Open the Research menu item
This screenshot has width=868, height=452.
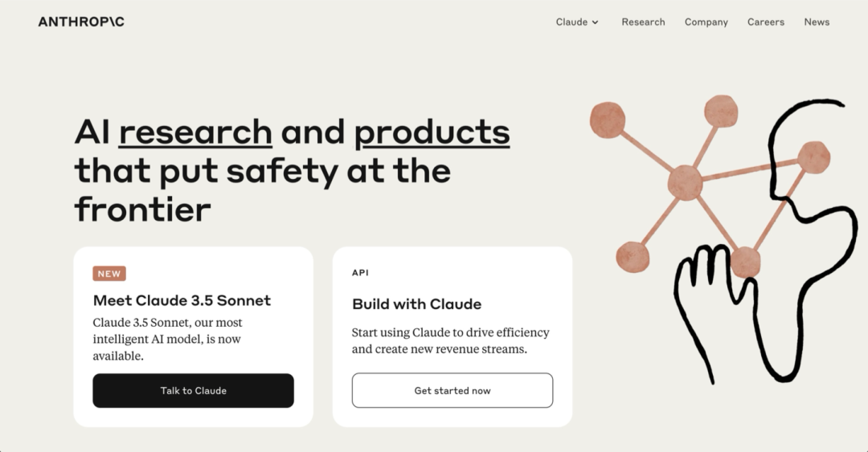(643, 22)
